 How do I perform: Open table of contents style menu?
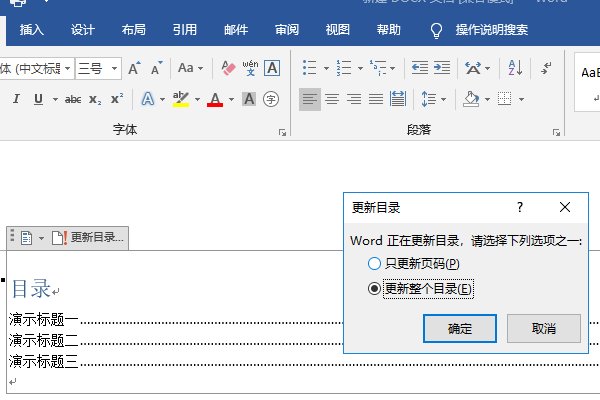[x=32, y=238]
